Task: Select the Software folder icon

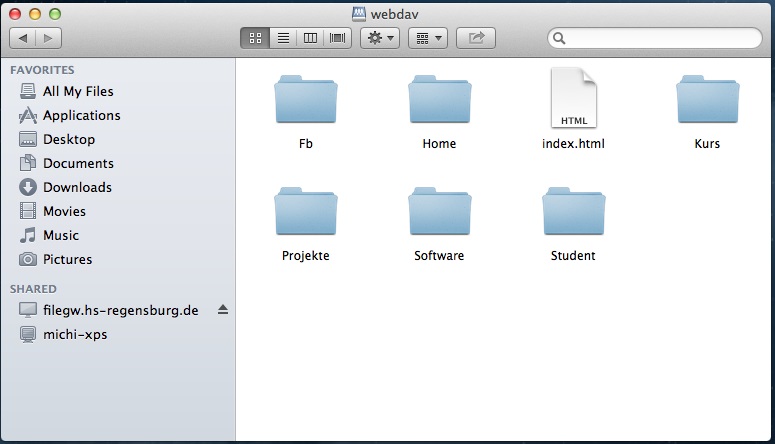Action: (439, 211)
